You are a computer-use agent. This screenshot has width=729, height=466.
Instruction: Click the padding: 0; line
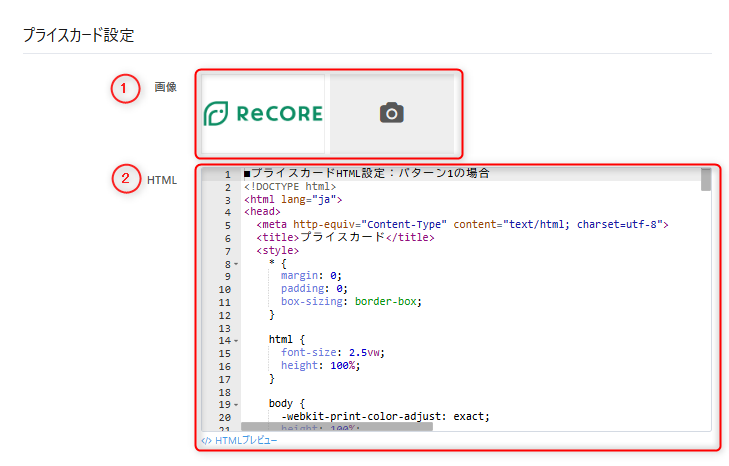point(314,289)
